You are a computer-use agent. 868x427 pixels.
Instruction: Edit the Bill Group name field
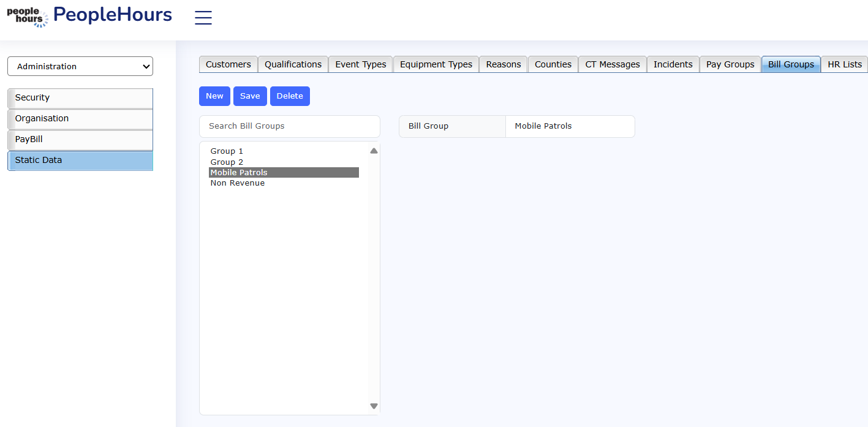(x=569, y=126)
